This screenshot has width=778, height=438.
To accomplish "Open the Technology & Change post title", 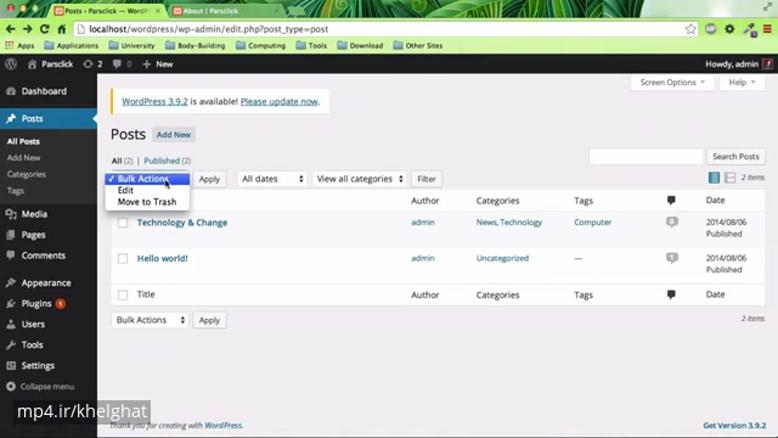I will click(x=182, y=223).
